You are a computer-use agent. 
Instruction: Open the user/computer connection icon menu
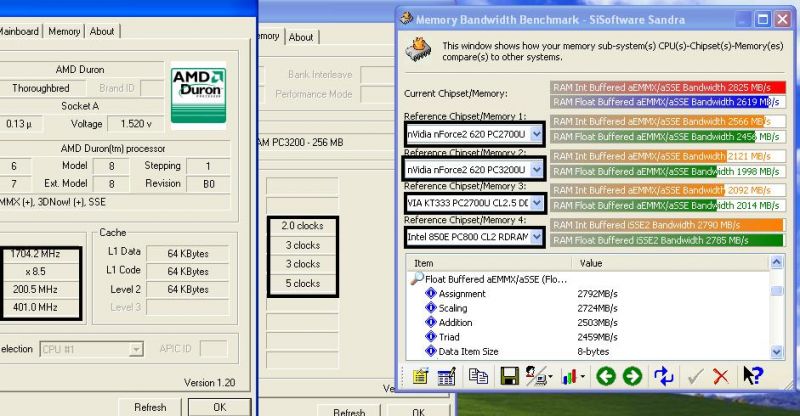[539, 377]
